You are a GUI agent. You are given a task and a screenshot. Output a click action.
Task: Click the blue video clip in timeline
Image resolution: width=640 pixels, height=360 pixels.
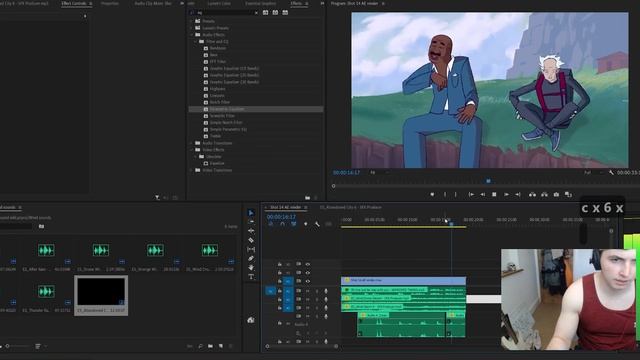(403, 280)
